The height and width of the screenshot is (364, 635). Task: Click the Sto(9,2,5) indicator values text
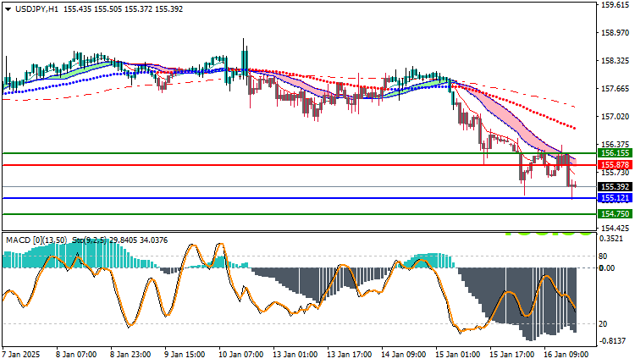pos(120,240)
